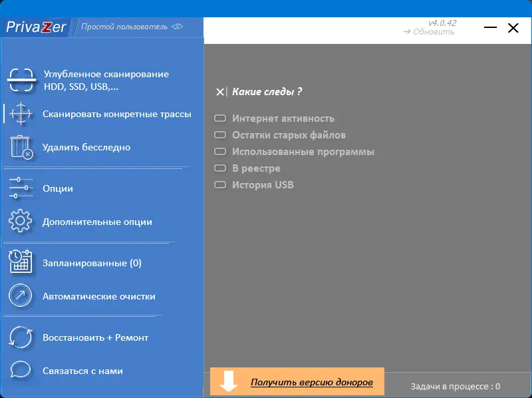The width and height of the screenshot is (532, 398).
Task: Click the speech bubble contact us icon
Action: [21, 369]
